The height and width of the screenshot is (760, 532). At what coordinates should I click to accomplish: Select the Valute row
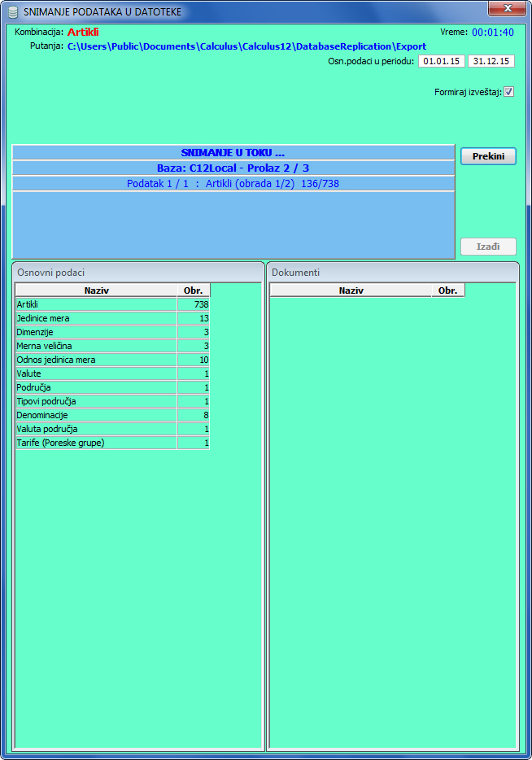pyautogui.click(x=96, y=373)
